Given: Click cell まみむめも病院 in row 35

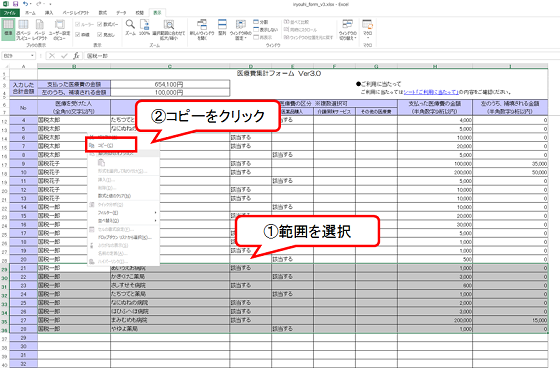Looking at the screenshot, I should click(x=170, y=320).
